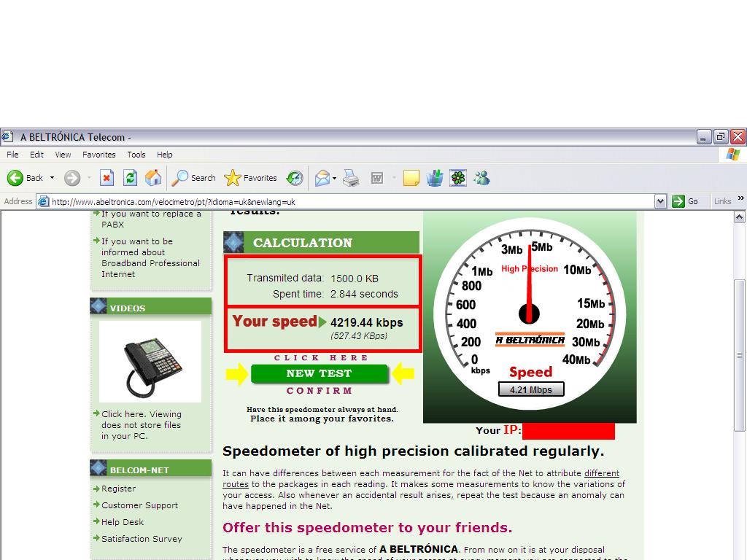747x560 pixels.
Task: Open Favorites pane via the star button
Action: coord(251,178)
